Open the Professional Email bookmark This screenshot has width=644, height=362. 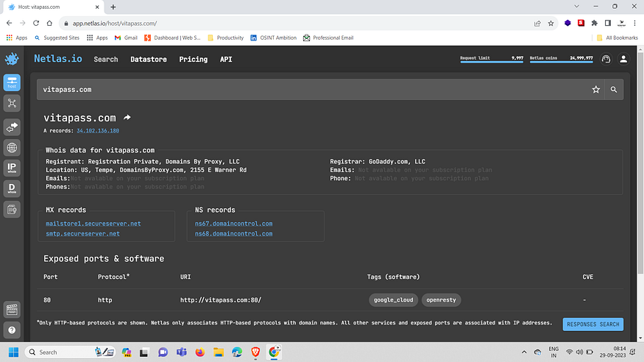(x=328, y=38)
